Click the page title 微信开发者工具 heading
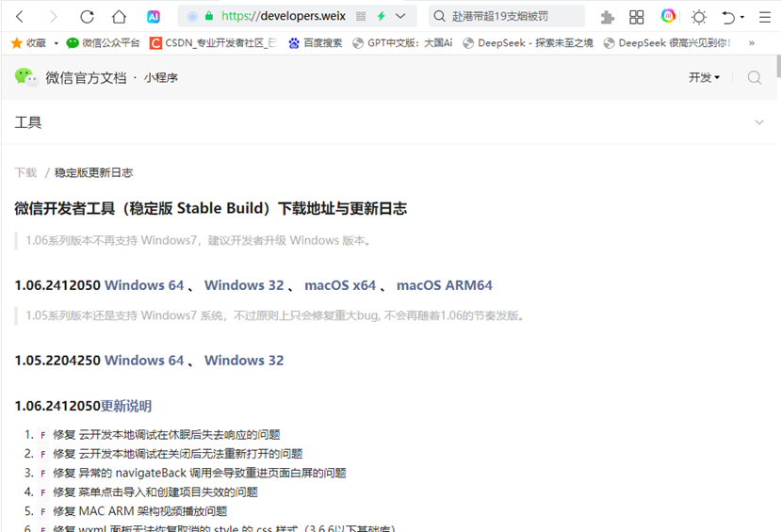This screenshot has height=532, width=781. point(211,208)
